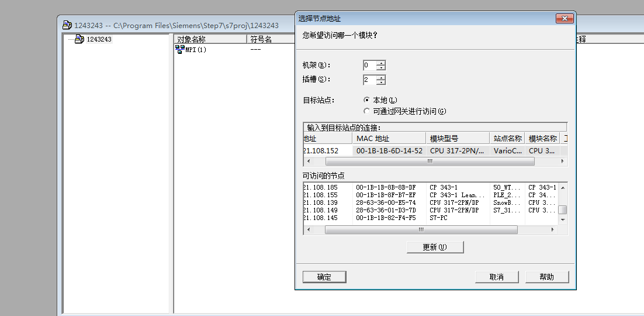The width and height of the screenshot is (644, 316).
Task: Click MAC 28-63-36-00-E5-74 entry
Action: (386, 202)
